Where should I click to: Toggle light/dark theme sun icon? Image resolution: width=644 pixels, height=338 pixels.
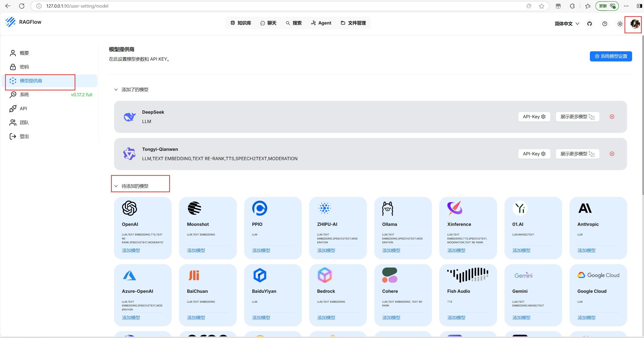(x=620, y=24)
